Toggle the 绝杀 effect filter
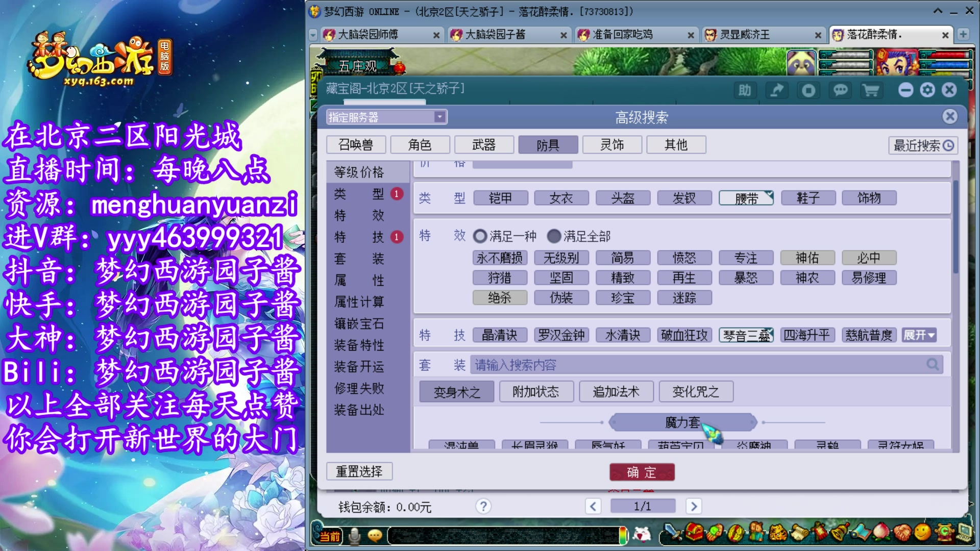Viewport: 980px width, 551px height. click(500, 297)
